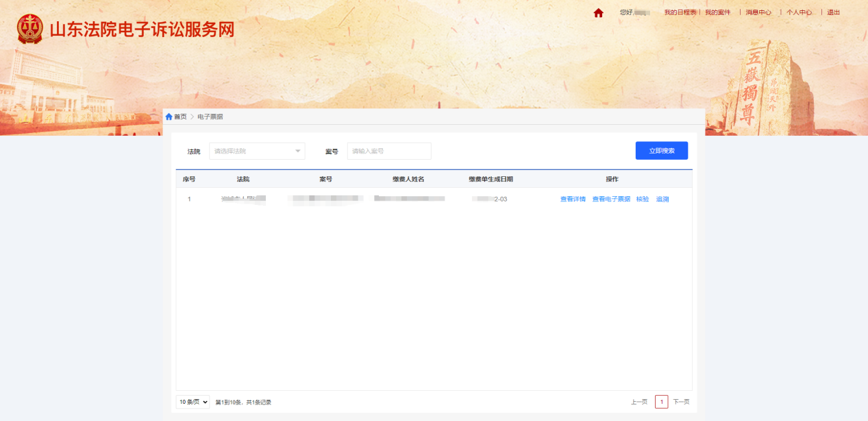The height and width of the screenshot is (421, 868).
Task: Go to 下一页 in pagination
Action: pyautogui.click(x=681, y=402)
